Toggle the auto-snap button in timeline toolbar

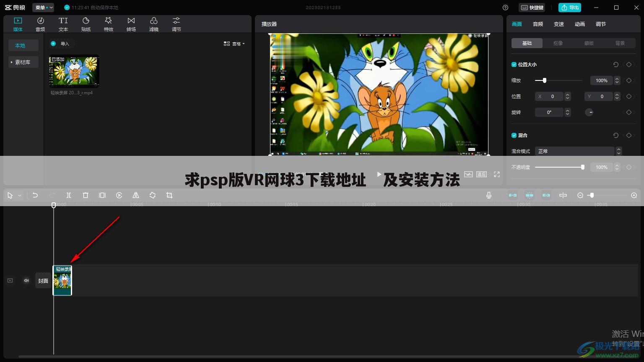pos(530,195)
